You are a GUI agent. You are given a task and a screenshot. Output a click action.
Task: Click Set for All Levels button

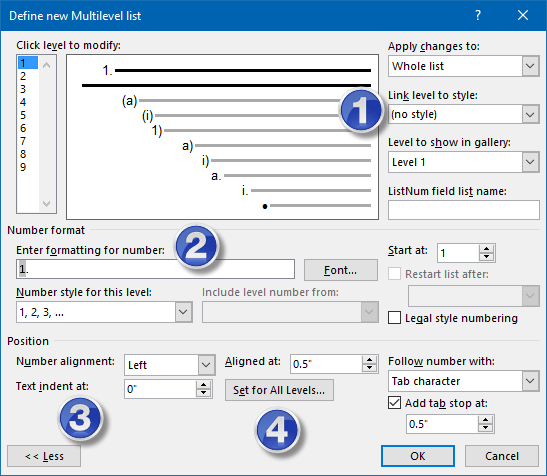coord(279,390)
